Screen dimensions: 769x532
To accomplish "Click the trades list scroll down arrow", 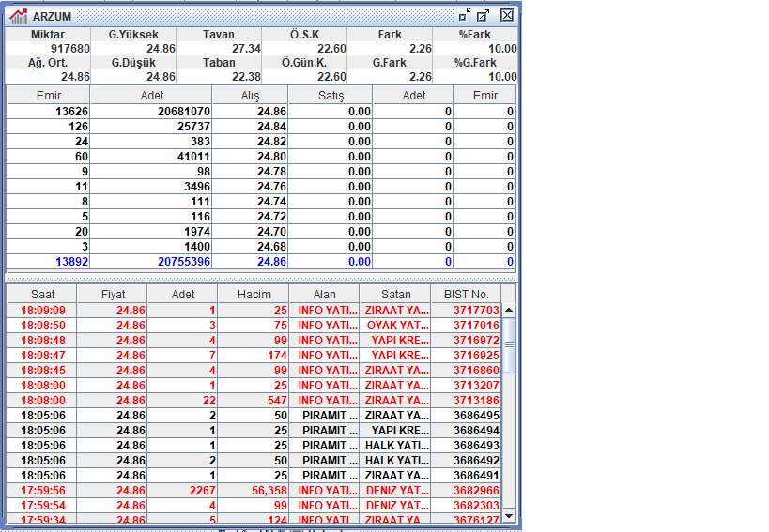I will click(509, 515).
